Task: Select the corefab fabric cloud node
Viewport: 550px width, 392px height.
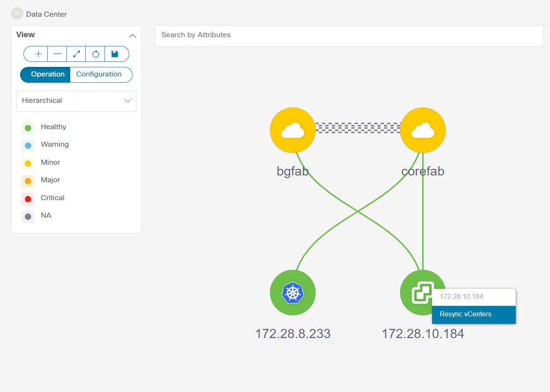Action: pos(423,130)
